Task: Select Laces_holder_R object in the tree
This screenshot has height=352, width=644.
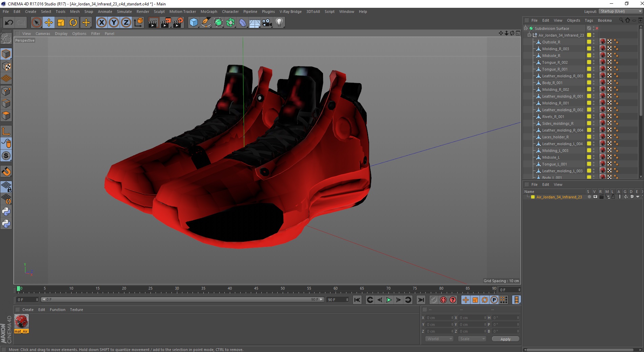Action: (555, 137)
